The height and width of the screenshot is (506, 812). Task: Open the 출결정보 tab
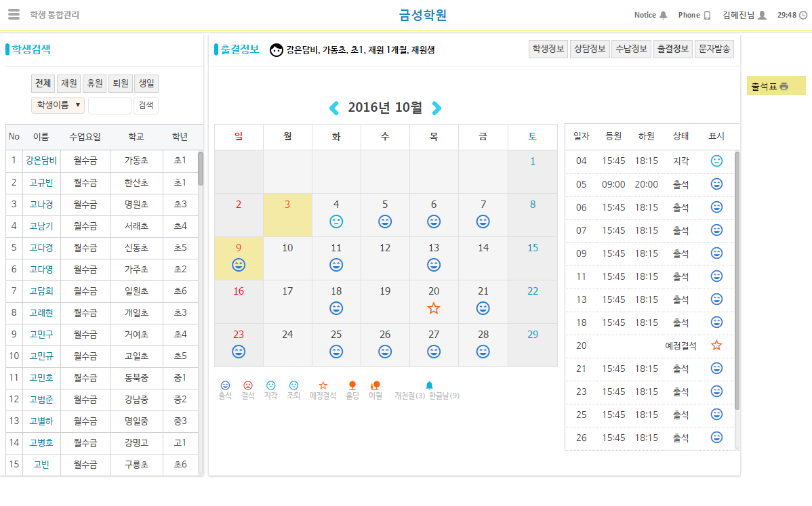(672, 49)
